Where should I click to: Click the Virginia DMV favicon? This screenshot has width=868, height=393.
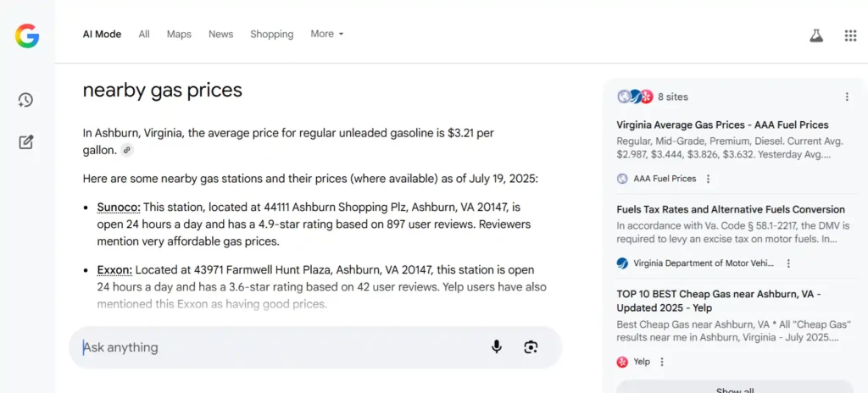(x=622, y=263)
